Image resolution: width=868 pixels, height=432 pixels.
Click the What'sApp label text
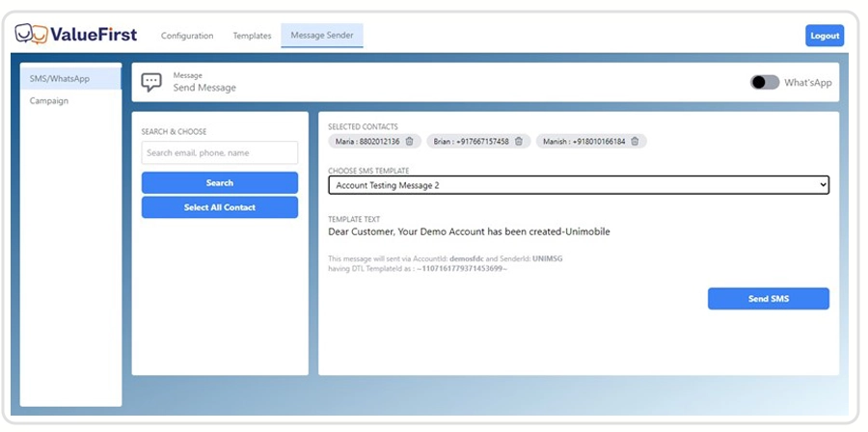pos(807,82)
